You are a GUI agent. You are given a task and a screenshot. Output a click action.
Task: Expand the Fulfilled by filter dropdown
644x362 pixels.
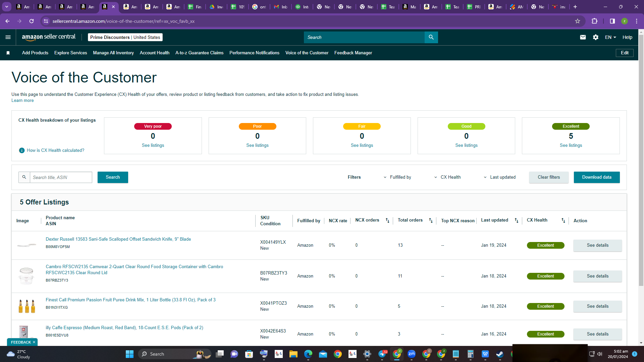[397, 177]
